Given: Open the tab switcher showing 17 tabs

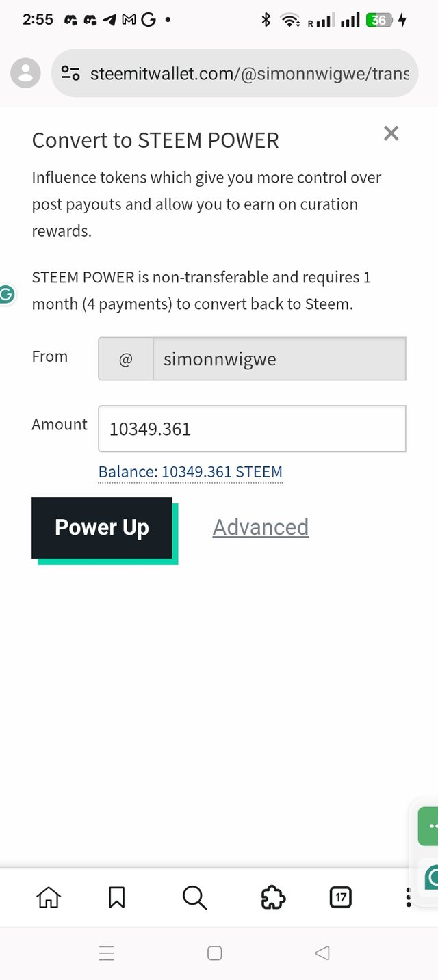Looking at the screenshot, I should pos(340,897).
